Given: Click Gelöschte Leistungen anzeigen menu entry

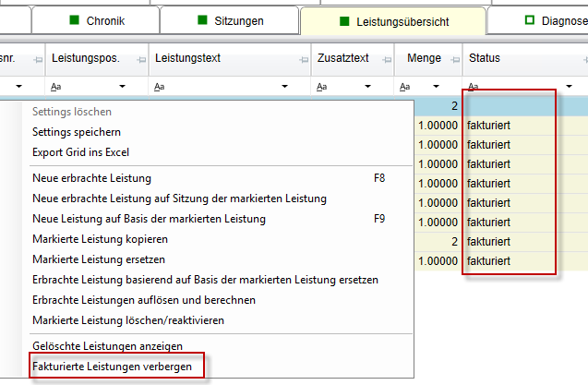Looking at the screenshot, I should (x=107, y=345).
